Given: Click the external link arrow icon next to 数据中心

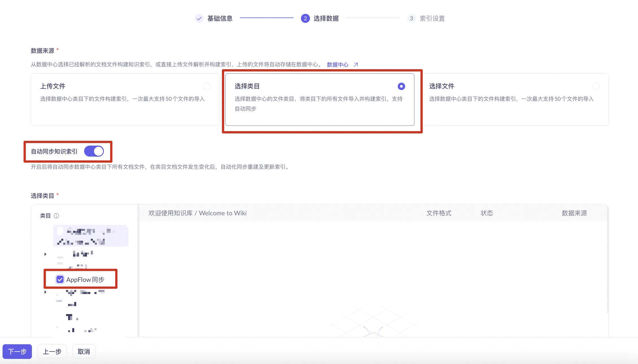Looking at the screenshot, I should [x=356, y=65].
